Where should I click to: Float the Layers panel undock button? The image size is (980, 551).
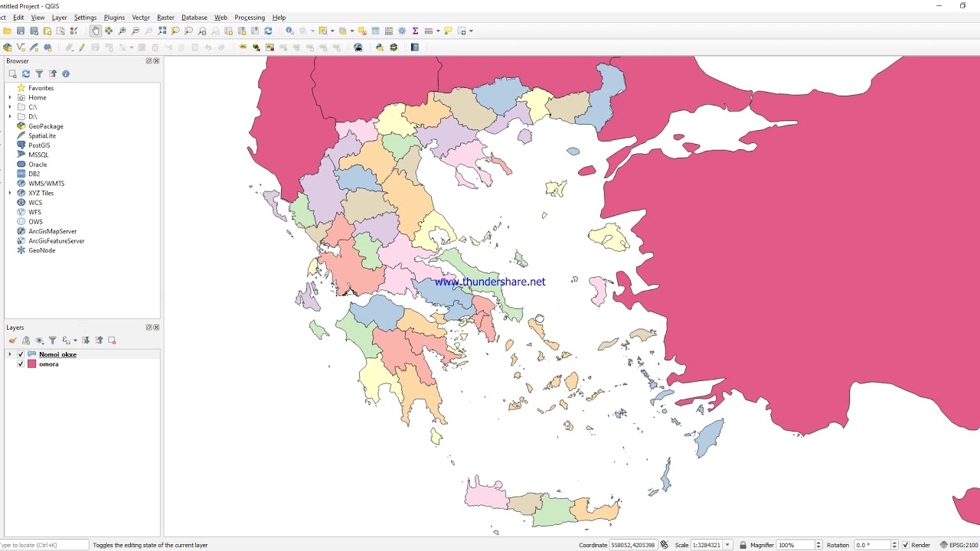(149, 328)
